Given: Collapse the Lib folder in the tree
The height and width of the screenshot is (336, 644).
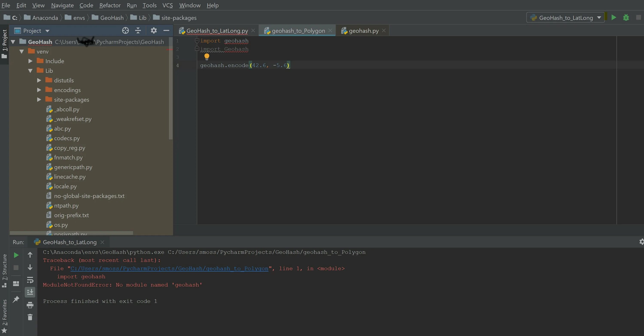Looking at the screenshot, I should pyautogui.click(x=30, y=71).
